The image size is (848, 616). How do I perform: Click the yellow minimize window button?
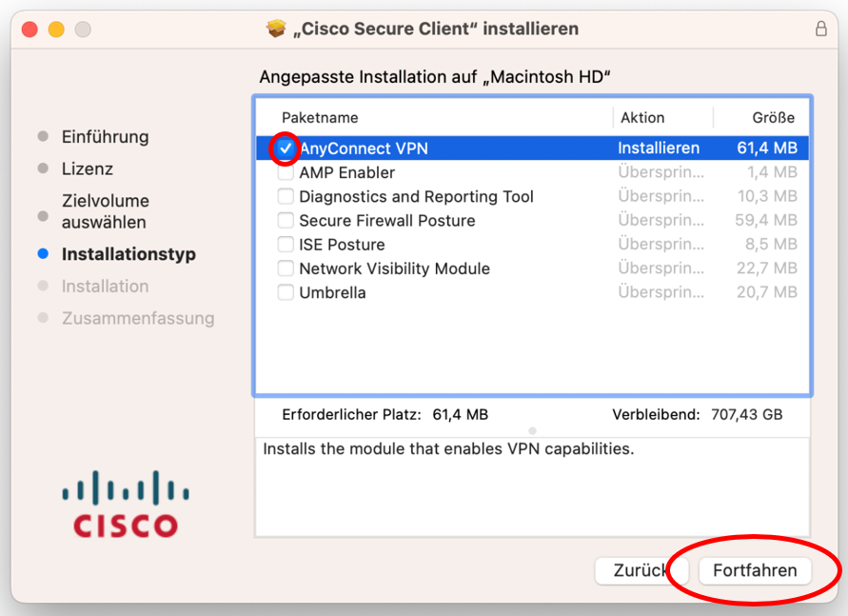56,30
